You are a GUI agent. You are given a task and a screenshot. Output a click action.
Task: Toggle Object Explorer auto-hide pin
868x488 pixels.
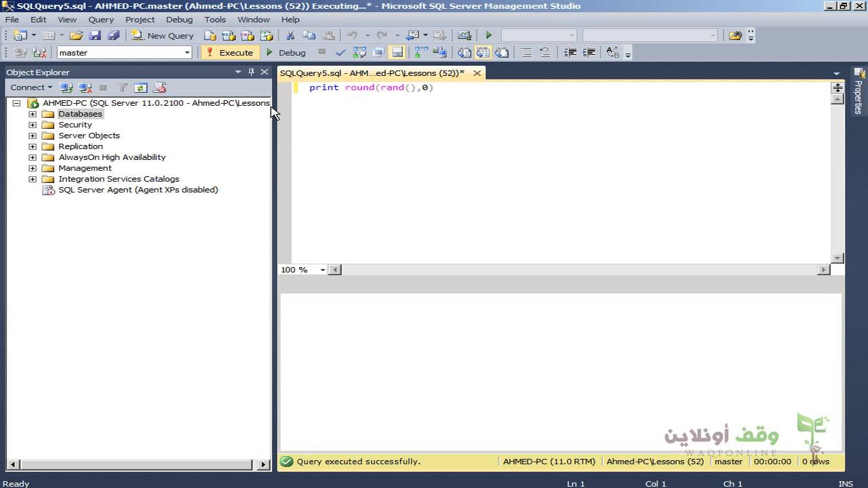[251, 72]
